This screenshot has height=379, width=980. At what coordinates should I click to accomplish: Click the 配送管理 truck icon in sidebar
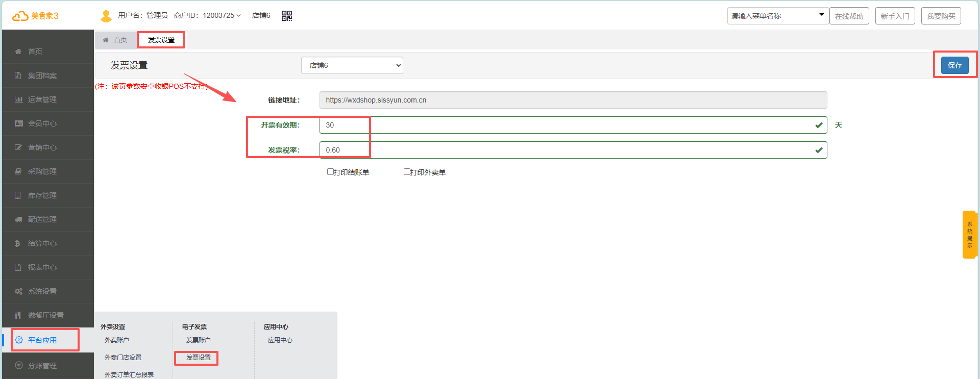pos(18,219)
